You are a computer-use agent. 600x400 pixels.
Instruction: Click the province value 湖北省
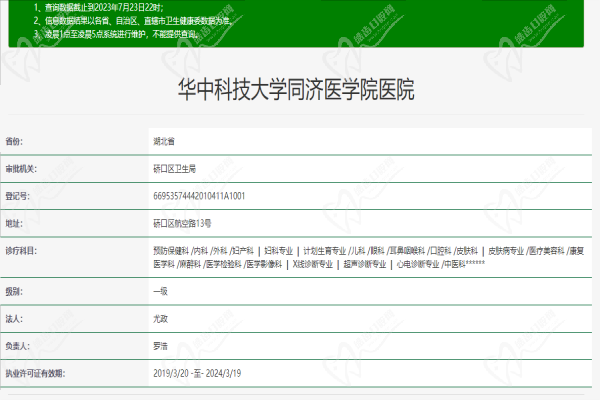click(x=164, y=142)
